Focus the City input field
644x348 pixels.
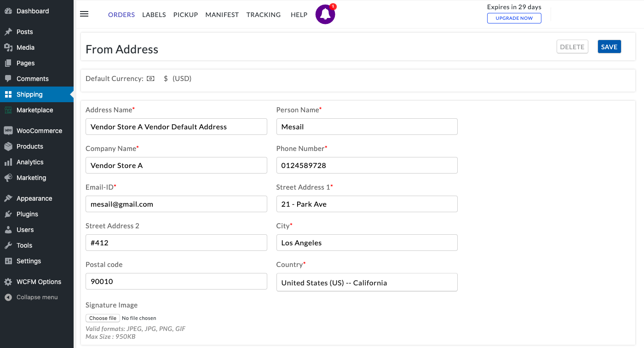tap(367, 243)
